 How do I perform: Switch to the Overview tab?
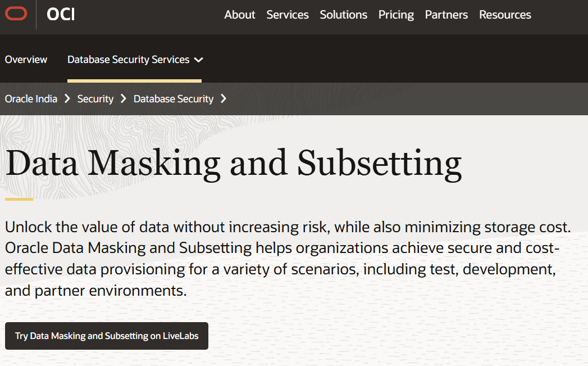point(26,59)
